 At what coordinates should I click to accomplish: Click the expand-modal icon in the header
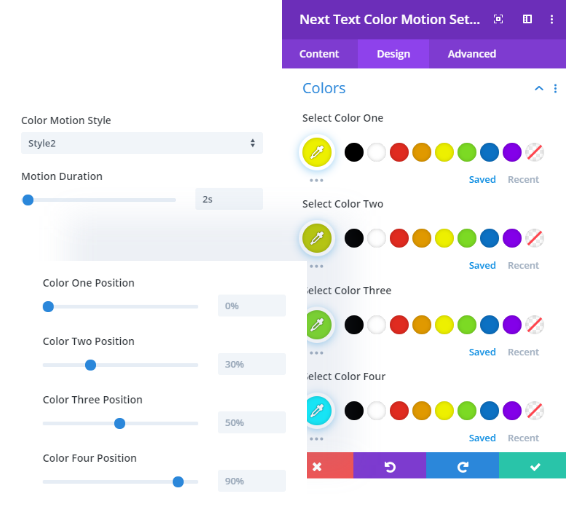498,19
